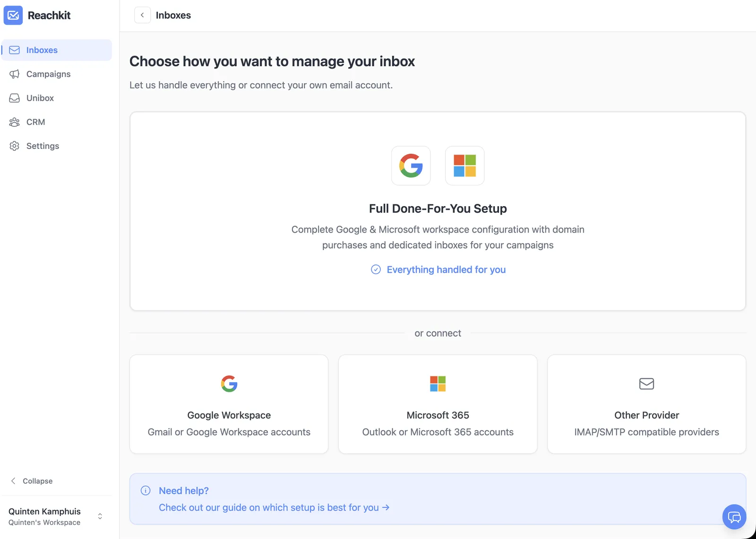
Task: Click the chevron icon next to Collapse
Action: [x=13, y=481]
